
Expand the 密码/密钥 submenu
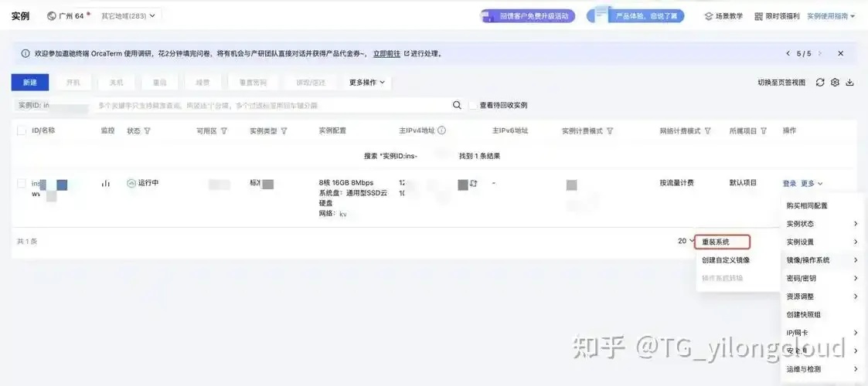tap(822, 278)
